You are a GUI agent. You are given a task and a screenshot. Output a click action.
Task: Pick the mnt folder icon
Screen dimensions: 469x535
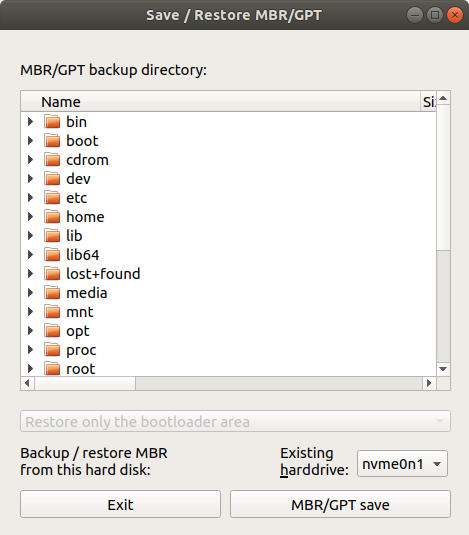[52, 312]
